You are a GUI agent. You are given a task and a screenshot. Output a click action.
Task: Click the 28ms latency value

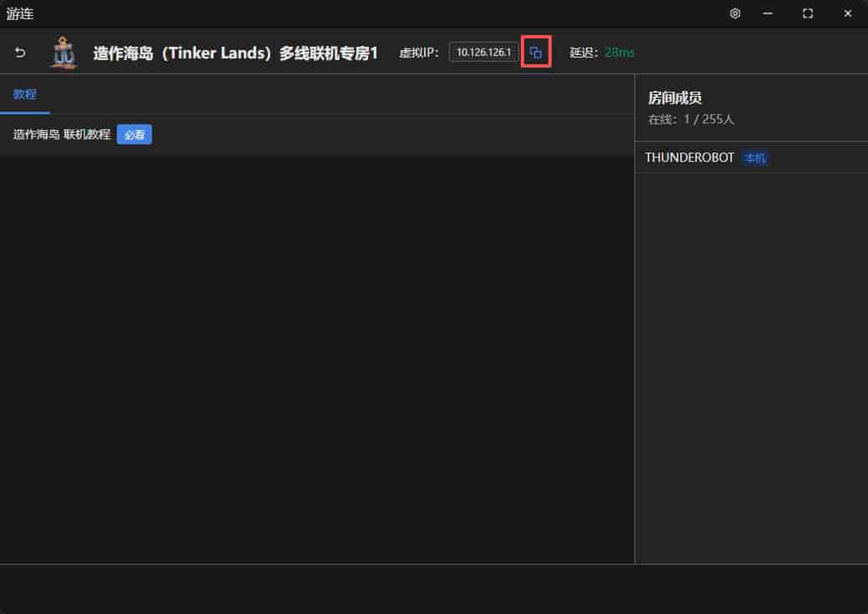(619, 53)
